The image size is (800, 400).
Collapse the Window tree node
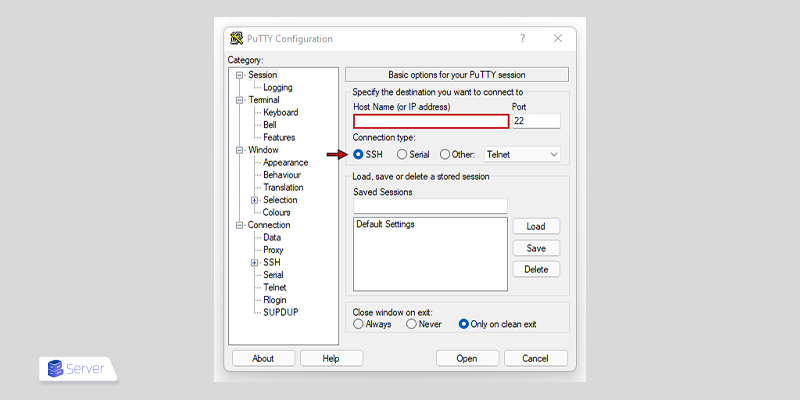239,150
